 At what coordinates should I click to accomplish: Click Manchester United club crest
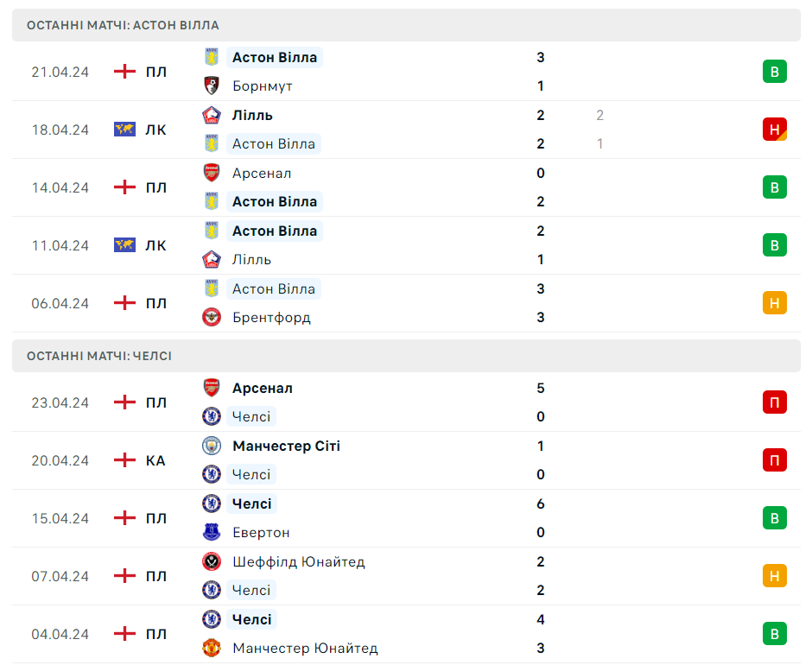click(212, 648)
